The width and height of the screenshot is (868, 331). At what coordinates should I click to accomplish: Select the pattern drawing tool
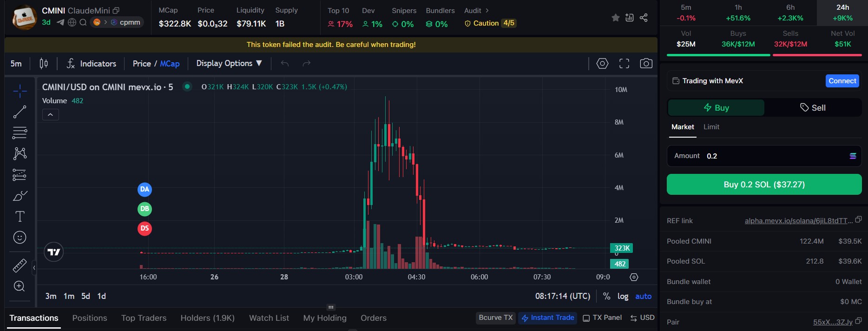tap(20, 153)
